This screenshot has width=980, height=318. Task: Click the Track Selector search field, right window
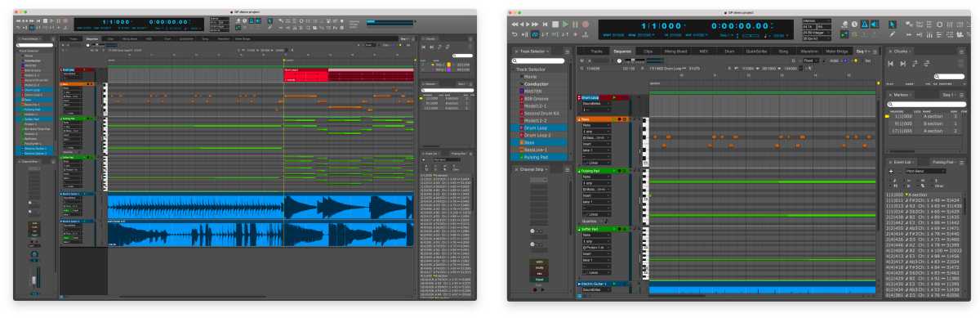tap(538, 61)
